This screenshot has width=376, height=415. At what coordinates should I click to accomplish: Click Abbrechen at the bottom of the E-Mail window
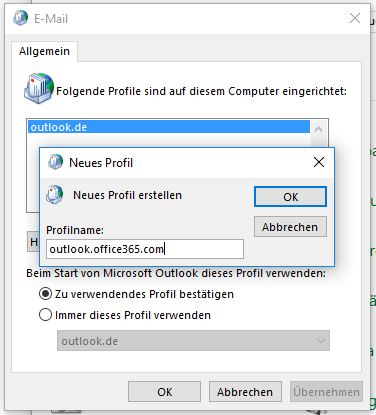[245, 392]
